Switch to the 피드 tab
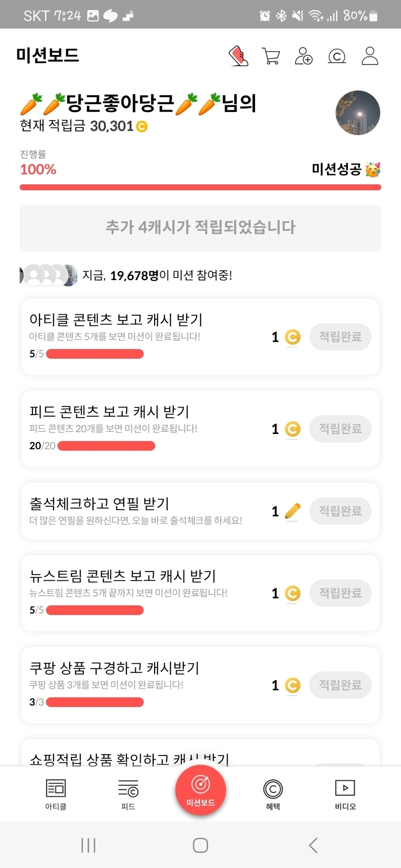The image size is (401, 868). [x=128, y=795]
